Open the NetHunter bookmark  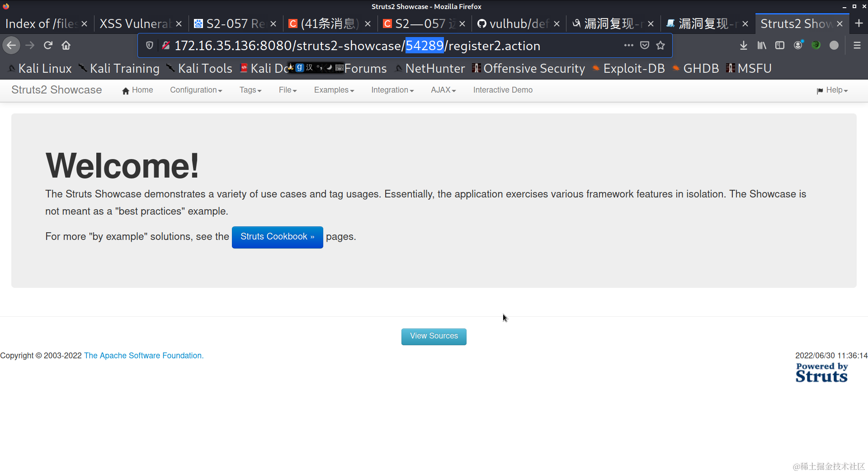click(x=430, y=68)
